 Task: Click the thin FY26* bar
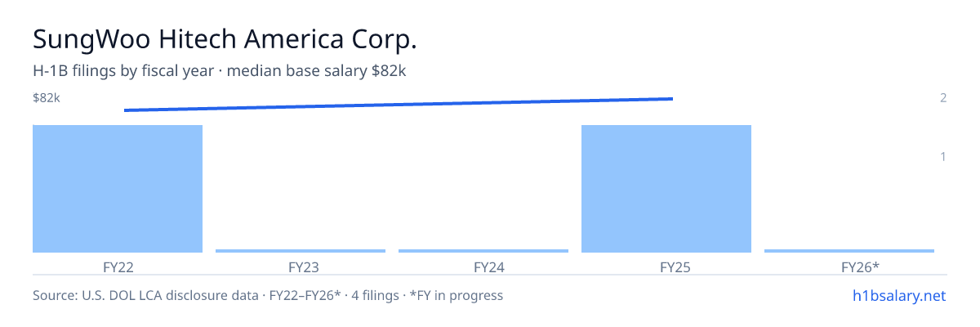849,251
